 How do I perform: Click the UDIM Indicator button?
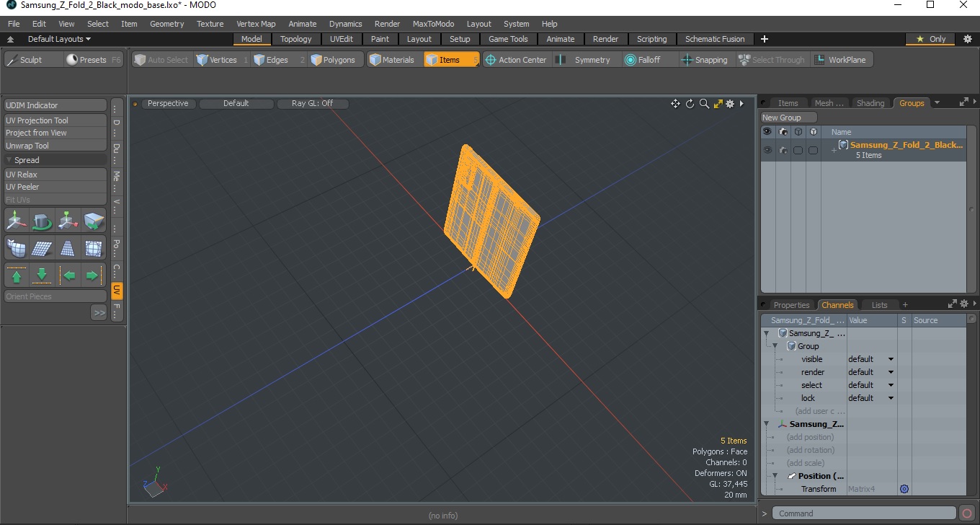coord(55,105)
